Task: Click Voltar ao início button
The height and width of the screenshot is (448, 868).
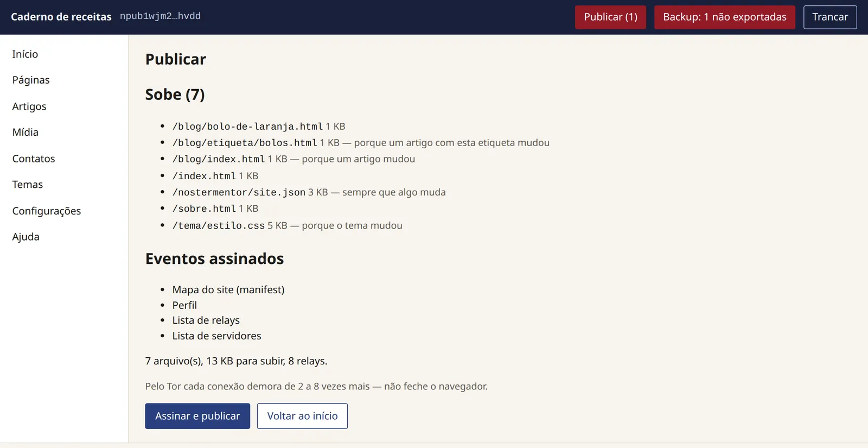Action: click(x=302, y=416)
